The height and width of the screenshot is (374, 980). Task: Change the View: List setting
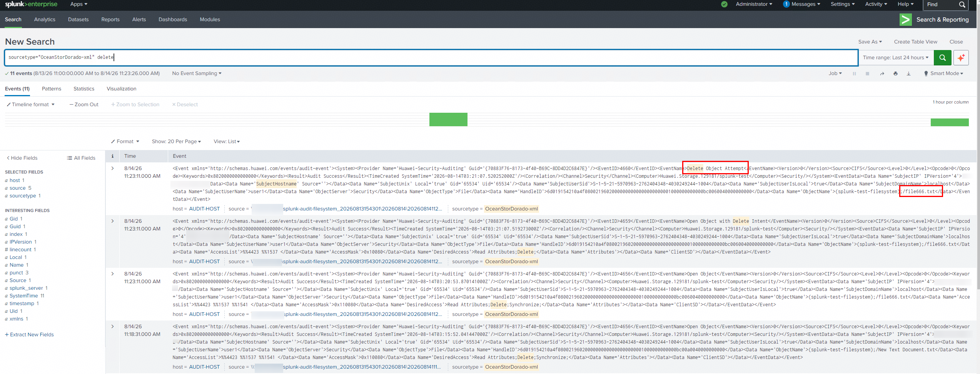(227, 142)
